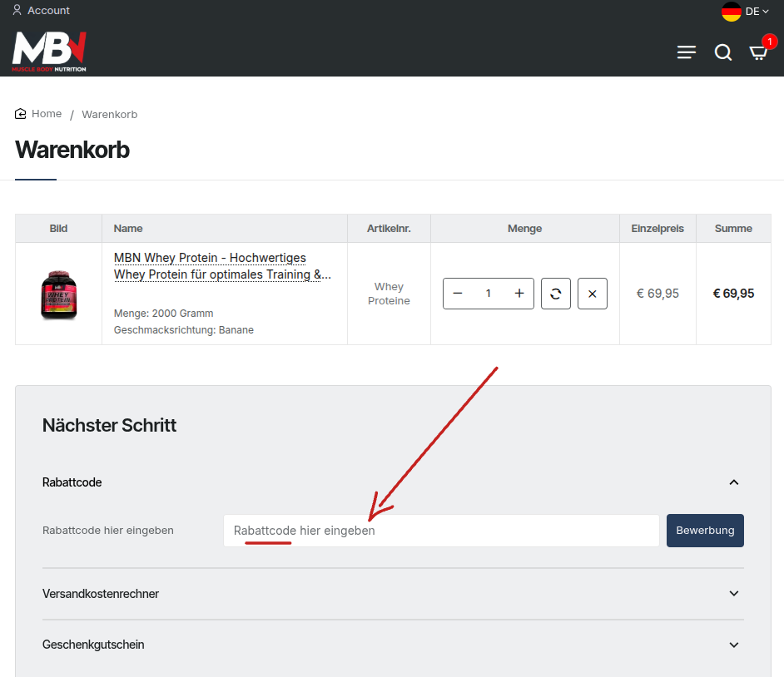Open the hamburger menu icon
784x677 pixels.
tap(686, 52)
